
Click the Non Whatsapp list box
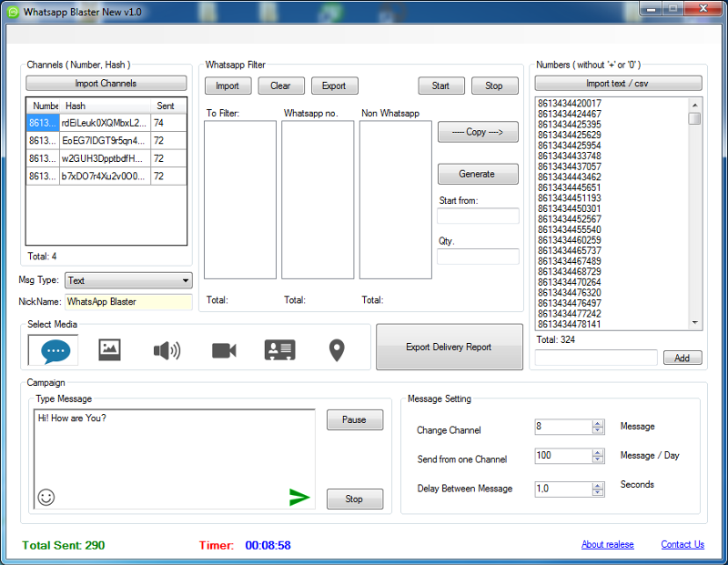click(x=396, y=200)
